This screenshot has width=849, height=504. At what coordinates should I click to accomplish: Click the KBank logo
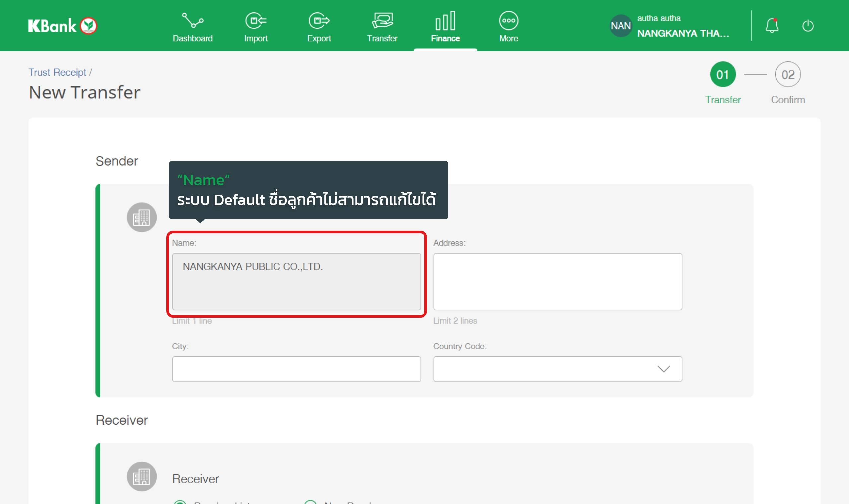(62, 26)
